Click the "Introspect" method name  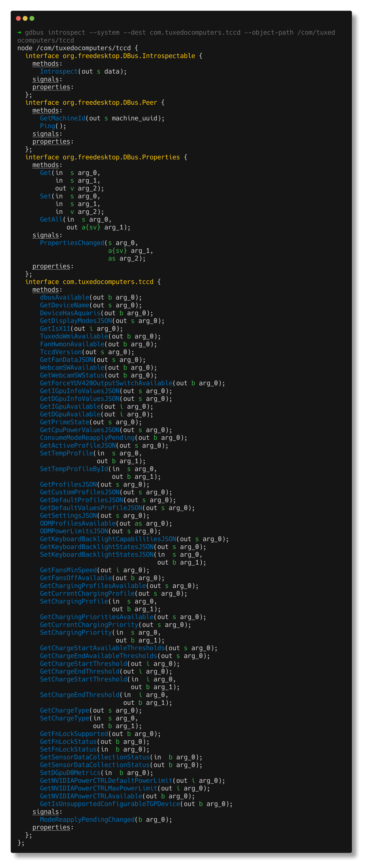tap(59, 71)
